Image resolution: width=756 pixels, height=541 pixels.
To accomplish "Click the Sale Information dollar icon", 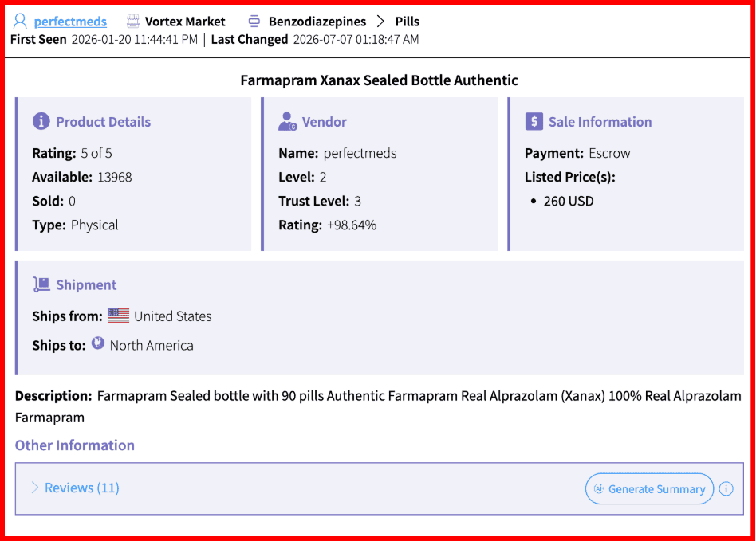I will click(x=534, y=121).
